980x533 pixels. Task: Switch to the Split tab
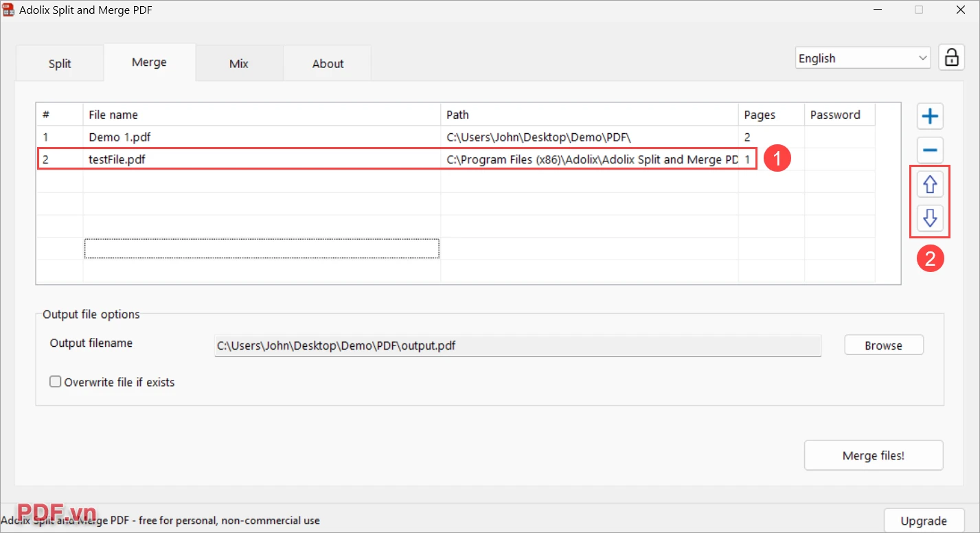click(60, 63)
